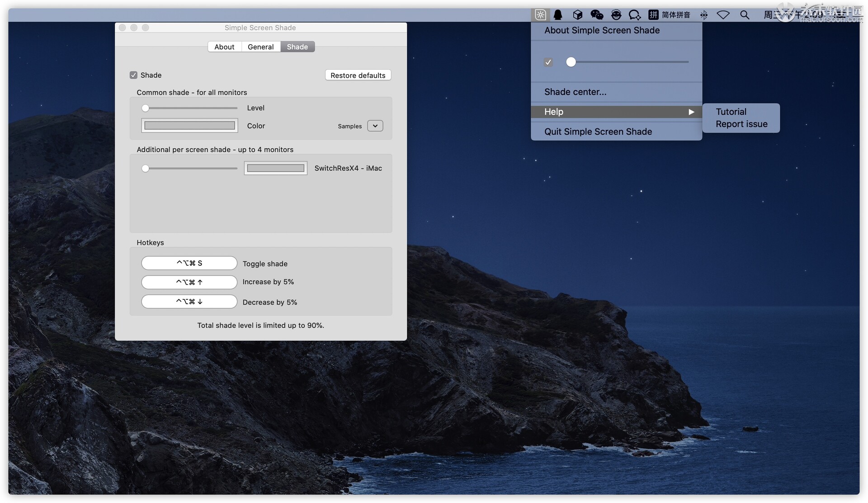The image size is (868, 503).
Task: Open 简体拼音 input source menu
Action: pos(676,15)
